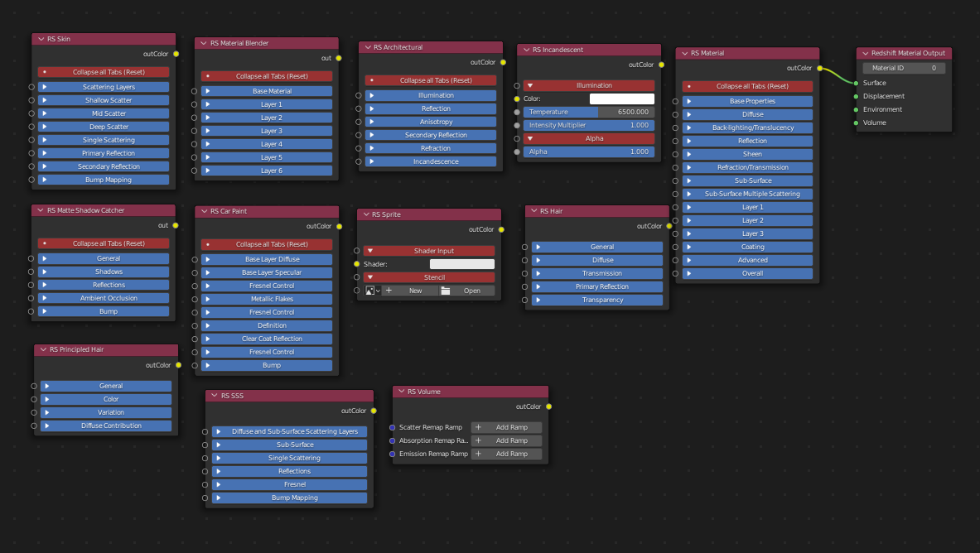Click the outColor socket on RS Volume

pos(548,406)
